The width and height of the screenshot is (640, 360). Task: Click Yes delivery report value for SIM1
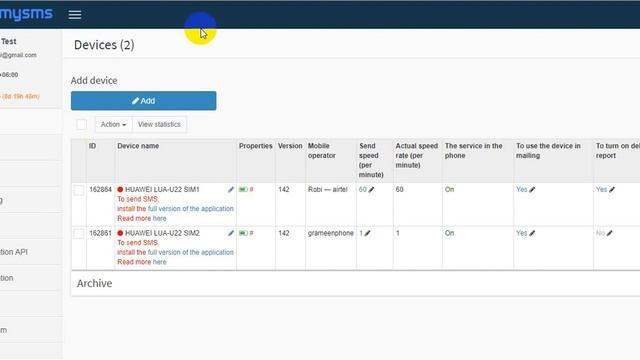(601, 189)
